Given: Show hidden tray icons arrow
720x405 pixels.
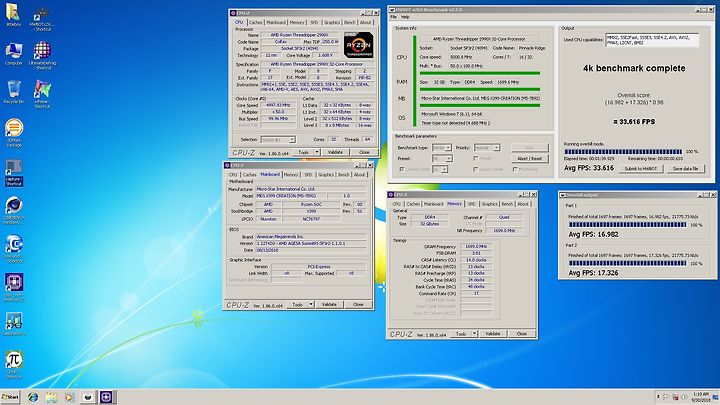Looking at the screenshot, I should tap(658, 397).
